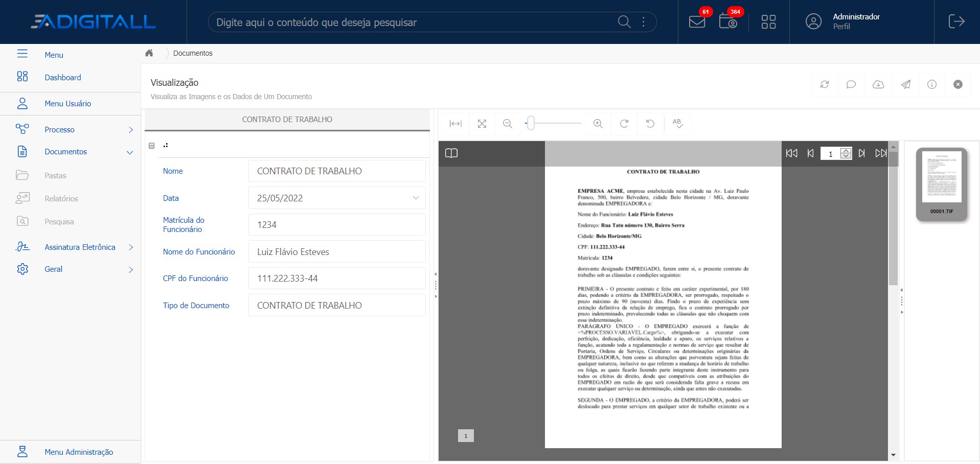
Task: Click the Tipo de Documento field
Action: coord(337,306)
